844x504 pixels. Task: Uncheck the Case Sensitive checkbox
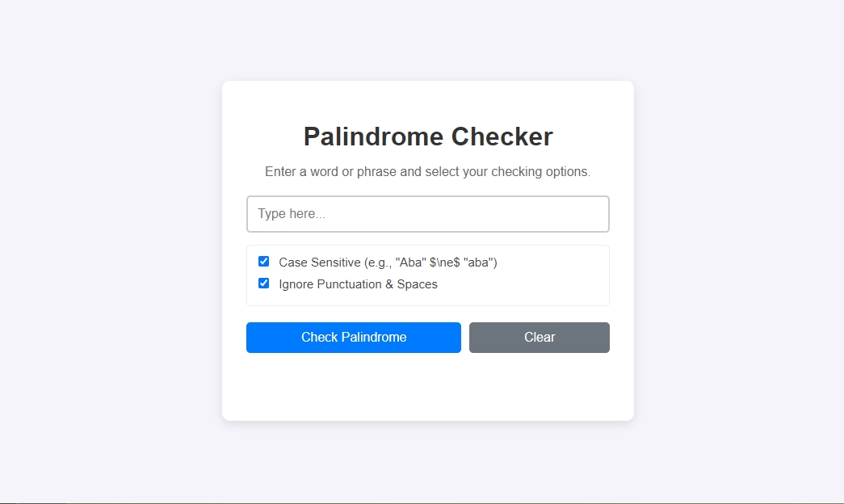(x=263, y=262)
